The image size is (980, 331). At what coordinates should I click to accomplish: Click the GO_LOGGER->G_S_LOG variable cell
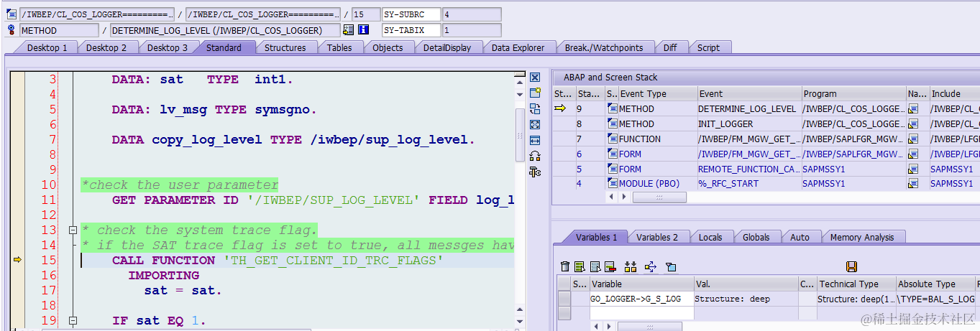click(x=641, y=299)
